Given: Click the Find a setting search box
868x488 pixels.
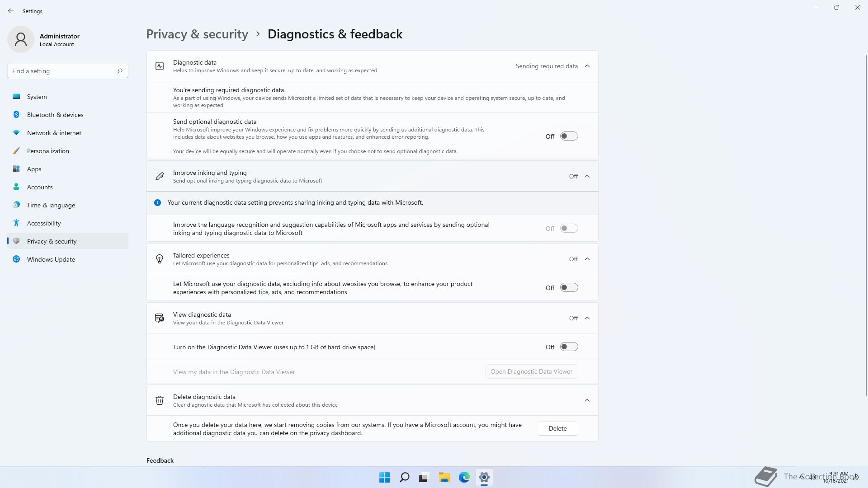Looking at the screenshot, I should [x=68, y=71].
